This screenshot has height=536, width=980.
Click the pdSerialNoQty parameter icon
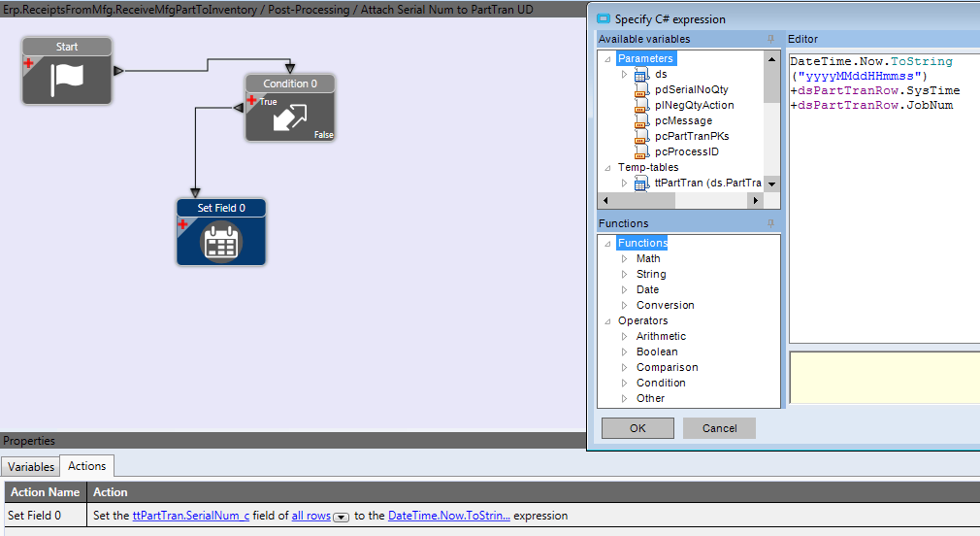click(x=641, y=90)
